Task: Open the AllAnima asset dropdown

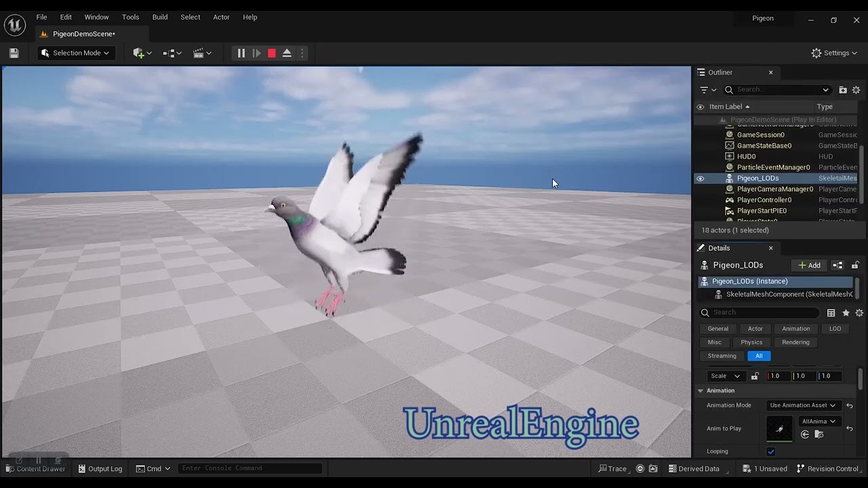Action: point(819,422)
